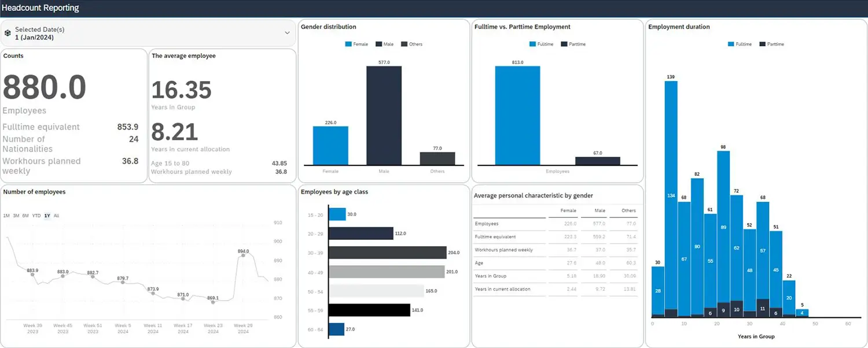Click the Fulltime bar showing 813.0
This screenshot has height=348, width=868.
tap(517, 116)
